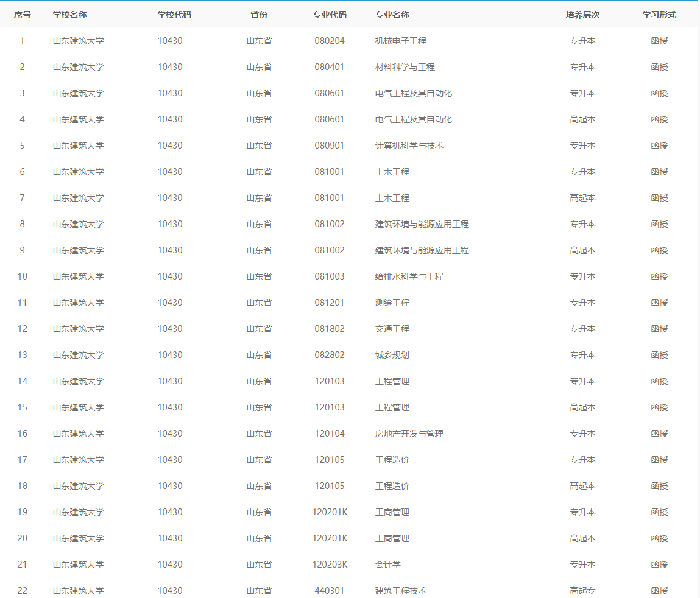Select 电气工程及其自动化 in row 4
This screenshot has width=700, height=598.
point(414,119)
